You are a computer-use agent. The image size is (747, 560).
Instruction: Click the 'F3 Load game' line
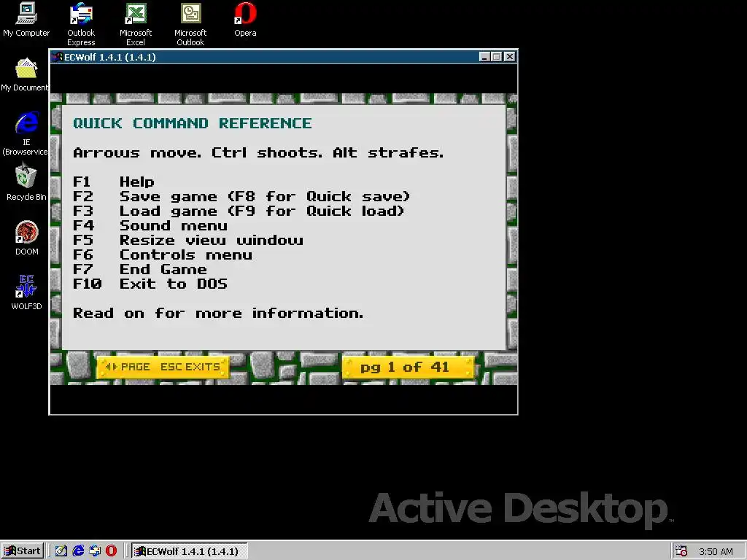[x=239, y=211]
